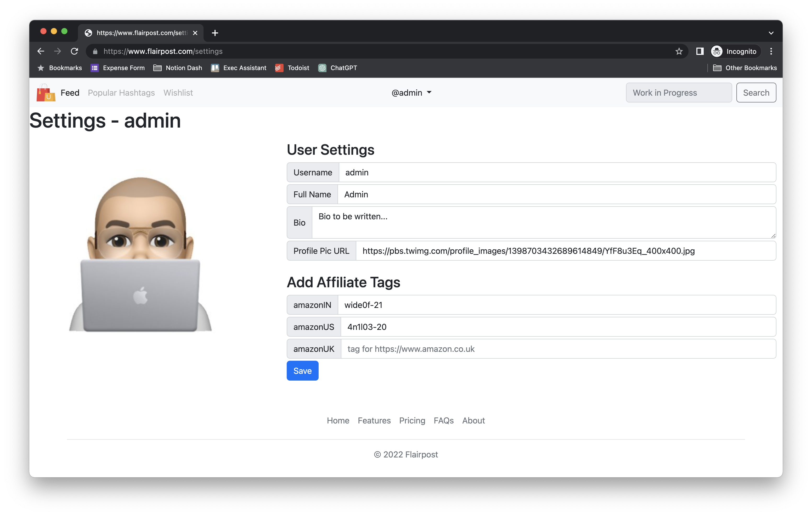Click the Full Name input field
This screenshot has height=516, width=812.
tap(557, 194)
